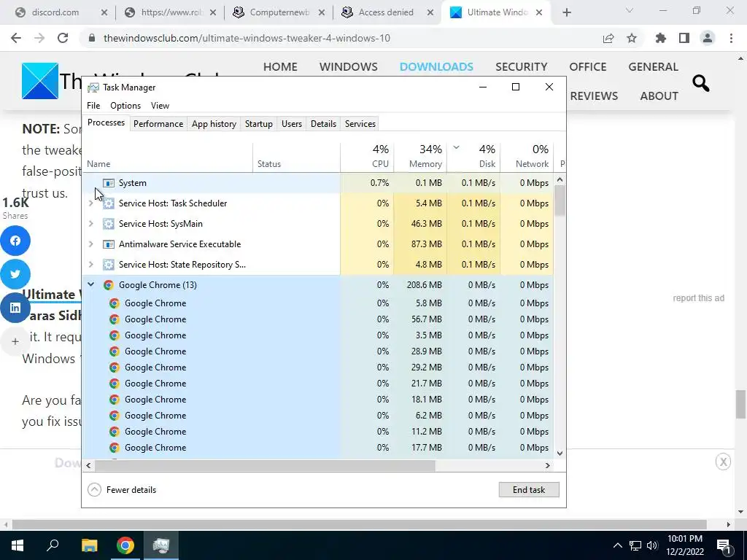Share page via Twitter icon

tap(15, 274)
